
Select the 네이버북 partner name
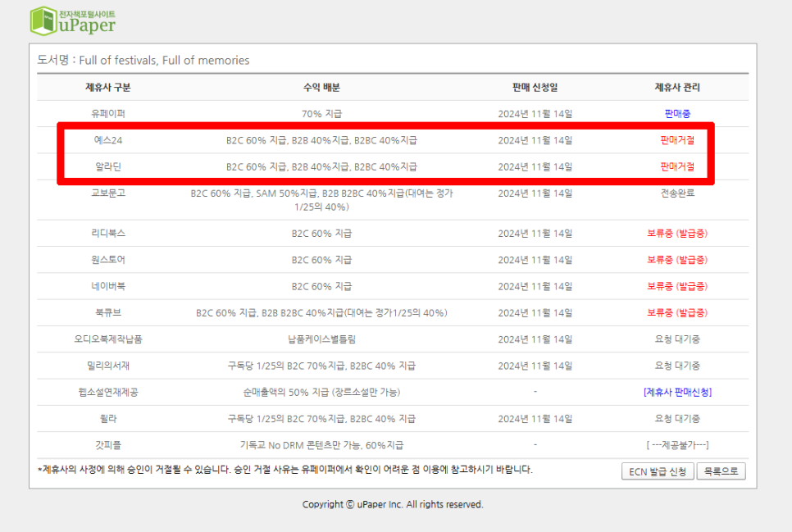click(108, 286)
